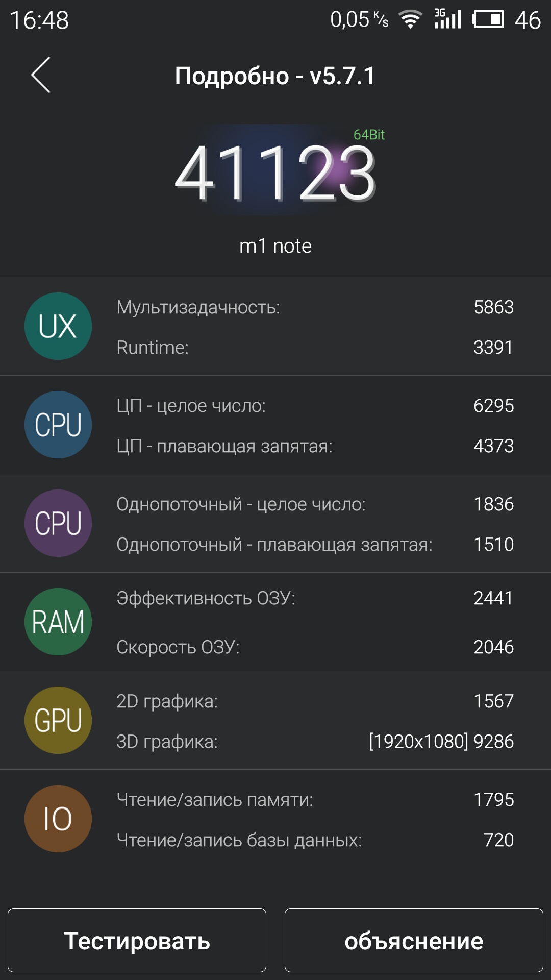Select the purple CPU single-thread icon
The height and width of the screenshot is (980, 551).
(58, 523)
